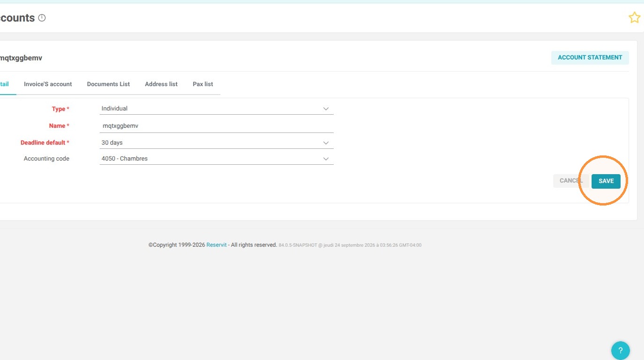Select the Detail tab

[x=4, y=84]
